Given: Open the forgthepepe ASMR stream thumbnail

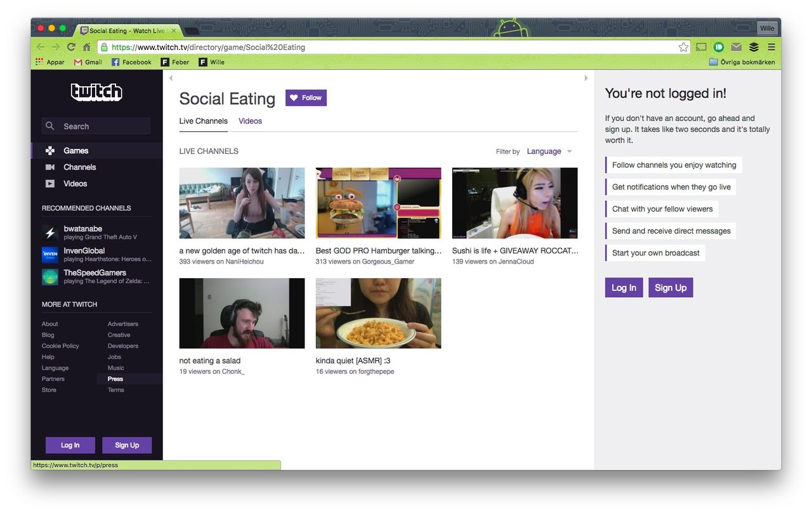Looking at the screenshot, I should point(378,312).
